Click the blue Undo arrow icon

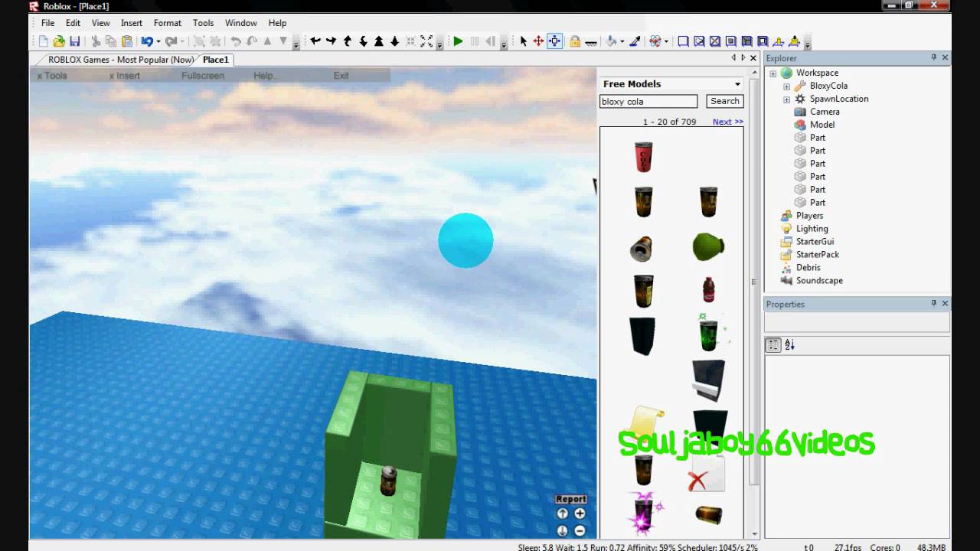pos(146,41)
